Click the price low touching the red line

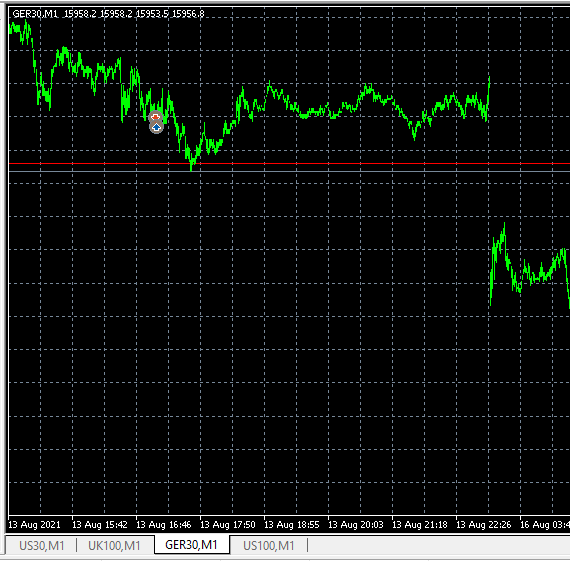click(x=191, y=167)
